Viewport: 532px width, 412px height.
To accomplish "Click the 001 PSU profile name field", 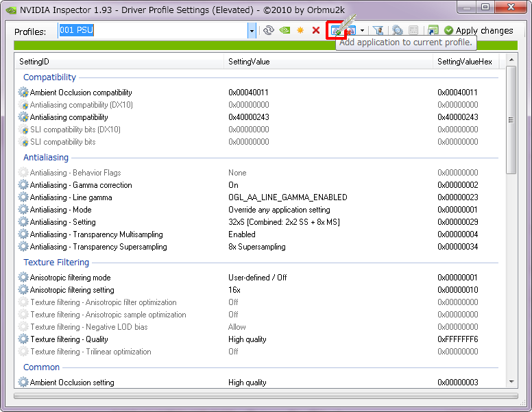I will (x=153, y=31).
